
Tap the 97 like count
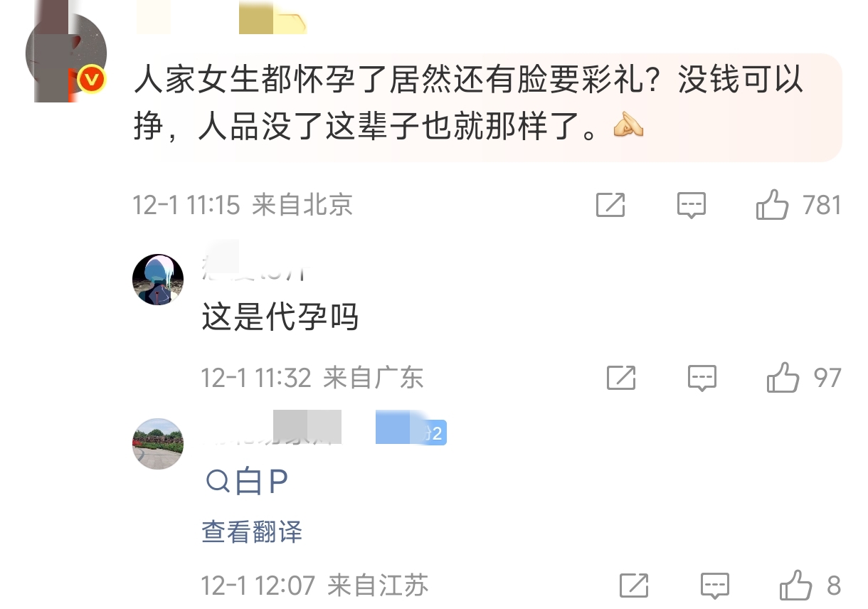pyautogui.click(x=827, y=378)
